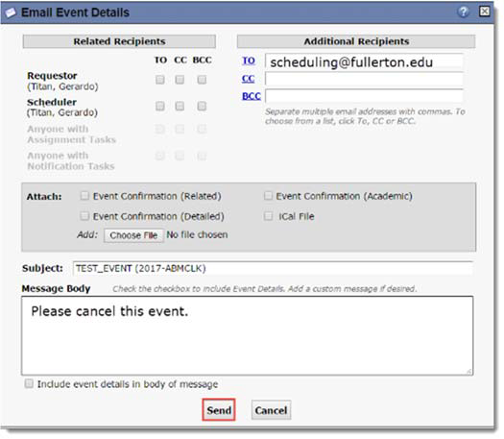Attach Event Confirmation (Academic)
504x439 pixels.
coord(268,196)
